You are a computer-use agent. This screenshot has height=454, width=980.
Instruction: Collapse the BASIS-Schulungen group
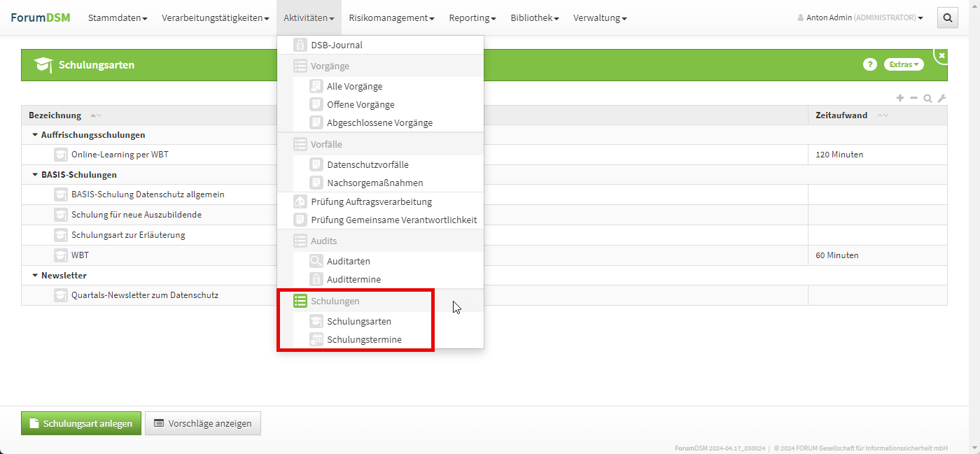34,175
